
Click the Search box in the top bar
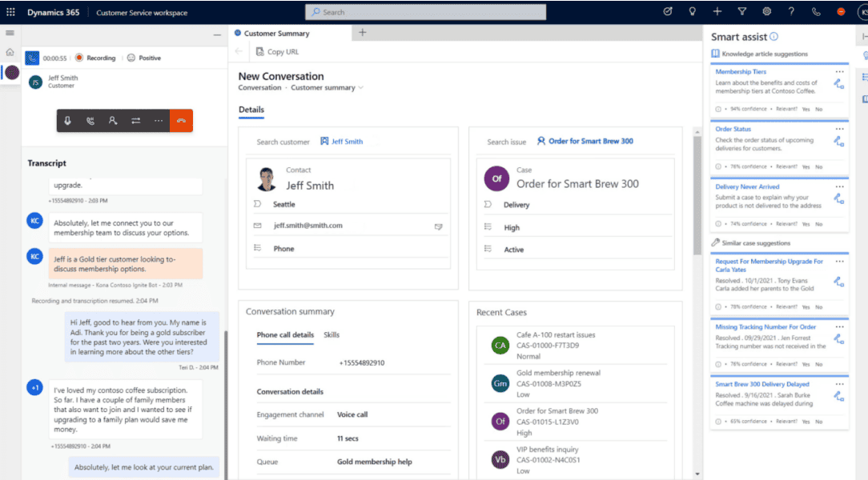click(424, 11)
